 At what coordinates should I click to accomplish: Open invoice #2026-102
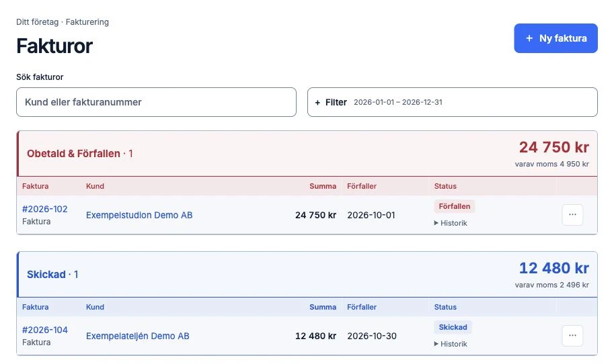[x=44, y=209]
